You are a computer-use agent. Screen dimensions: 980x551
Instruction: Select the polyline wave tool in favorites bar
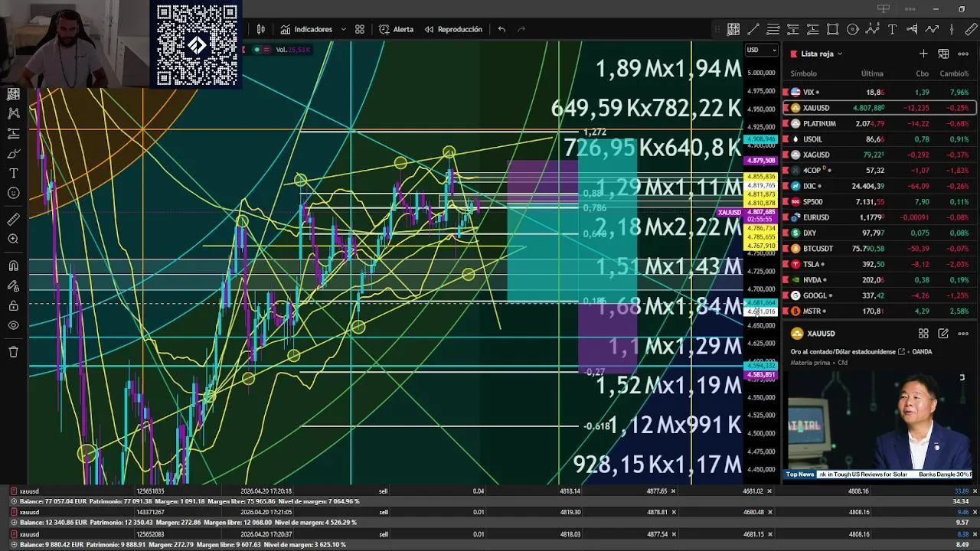932,29
